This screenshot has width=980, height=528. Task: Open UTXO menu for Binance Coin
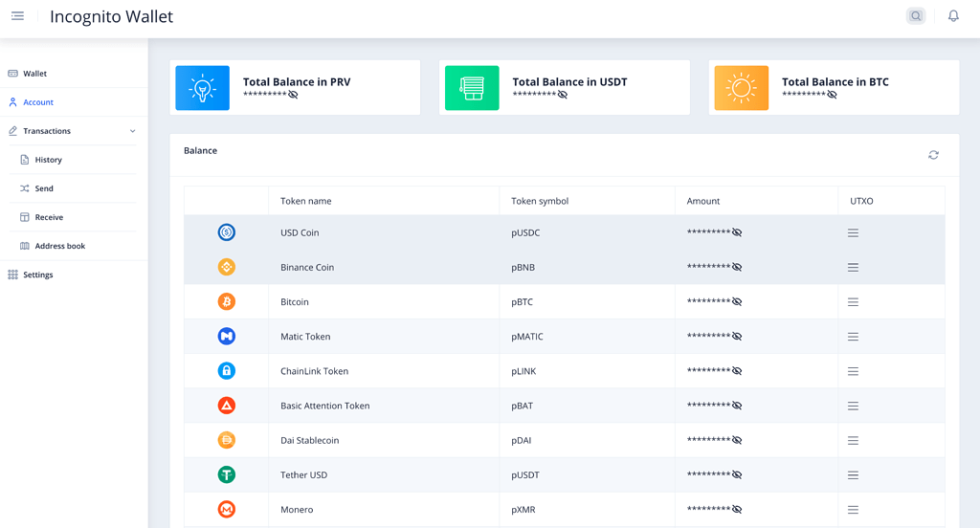(853, 268)
